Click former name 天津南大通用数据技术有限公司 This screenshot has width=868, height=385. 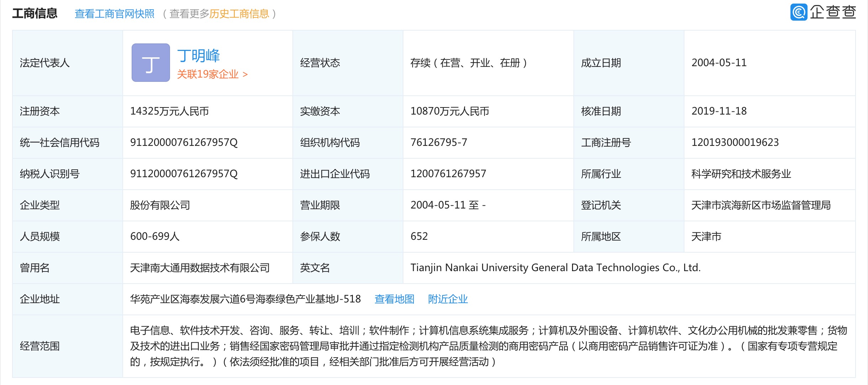200,268
